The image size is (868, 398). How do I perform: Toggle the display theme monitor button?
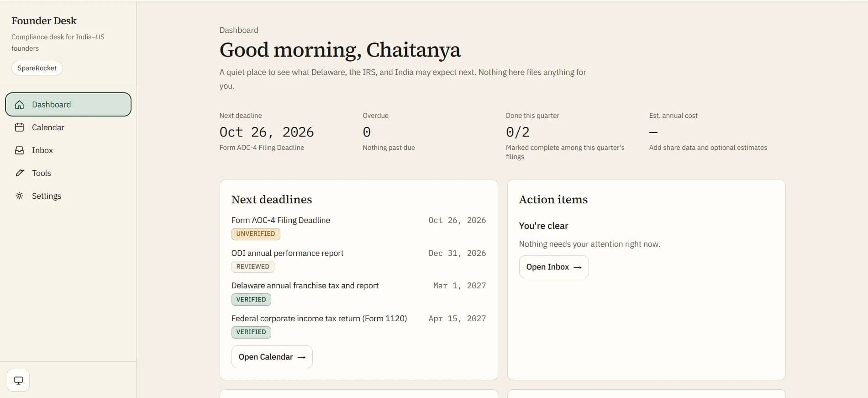pos(18,380)
